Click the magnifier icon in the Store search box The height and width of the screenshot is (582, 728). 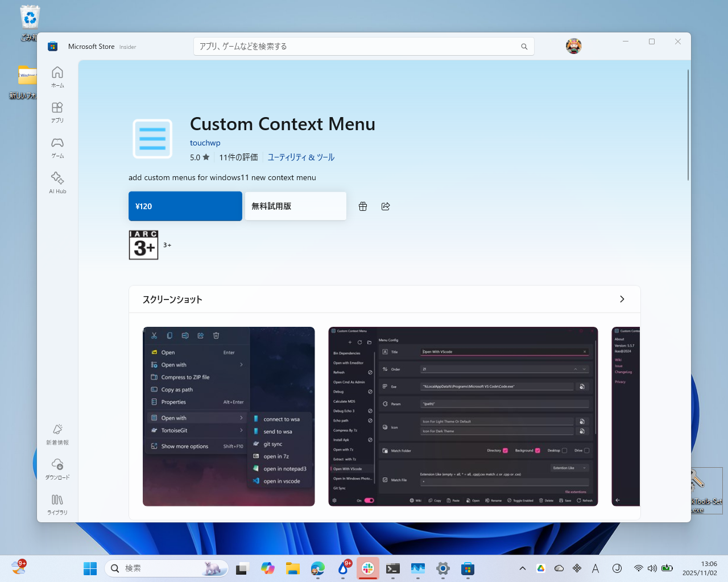pyautogui.click(x=524, y=47)
